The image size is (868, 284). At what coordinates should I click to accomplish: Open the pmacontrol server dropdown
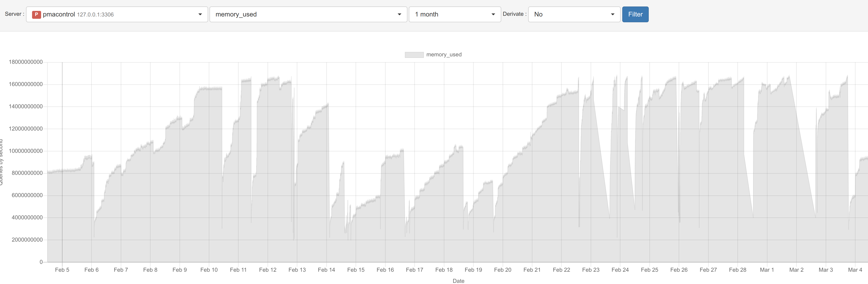coord(117,14)
